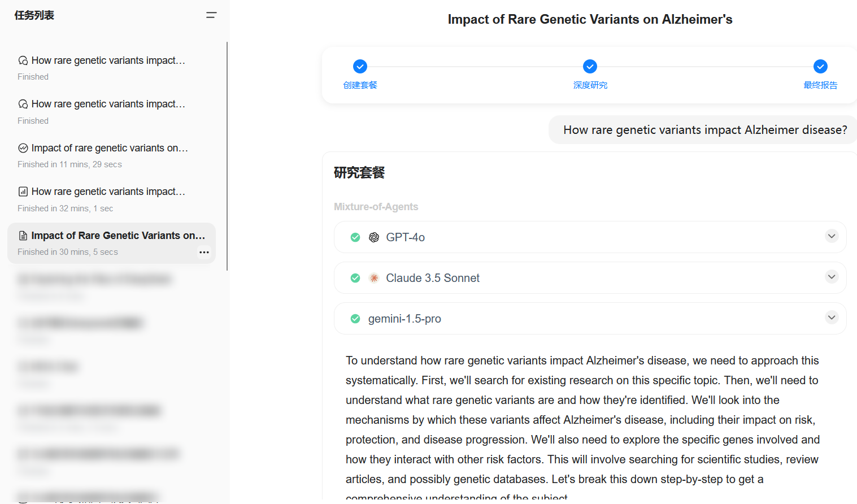Image resolution: width=857 pixels, height=504 pixels.
Task: Click the gemini-1.5-pro model name
Action: point(404,319)
